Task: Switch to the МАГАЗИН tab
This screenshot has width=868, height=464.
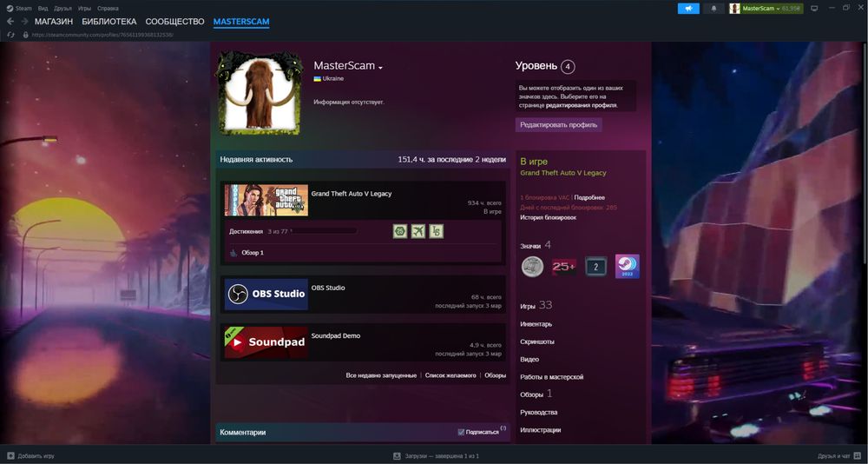Action: tap(54, 22)
